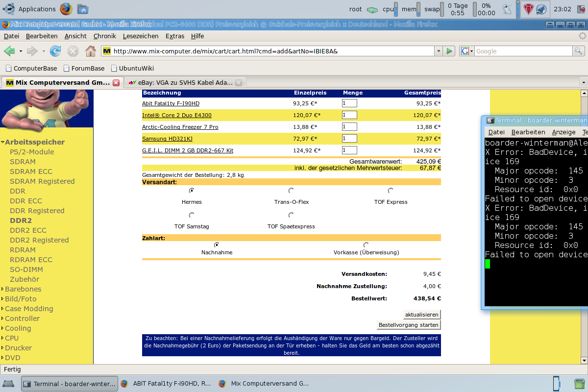
Task: Open Abit Fatal1ty F-I90HD product link
Action: (171, 103)
